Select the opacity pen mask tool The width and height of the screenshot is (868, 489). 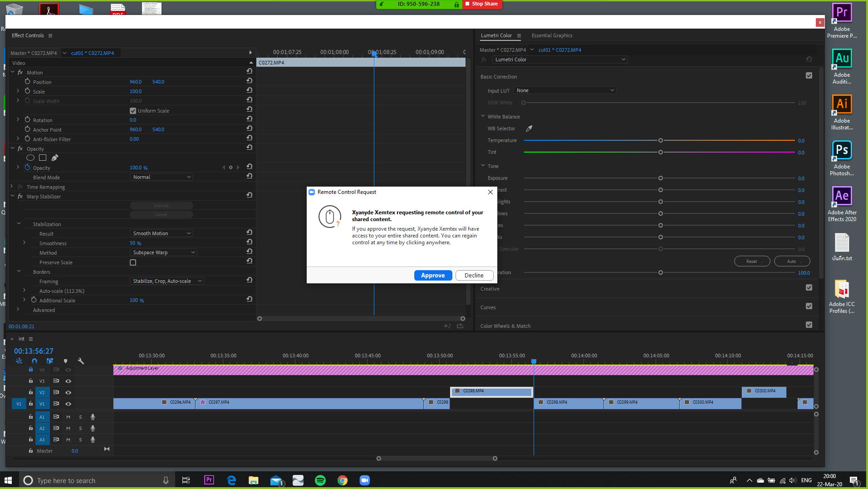tap(55, 158)
